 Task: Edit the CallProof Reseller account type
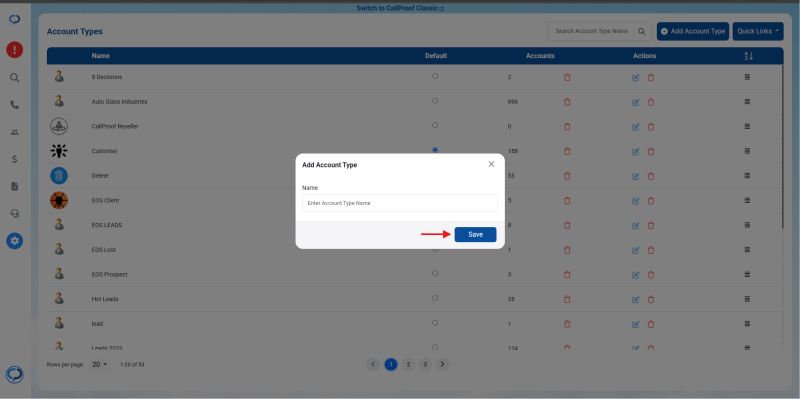tap(636, 127)
